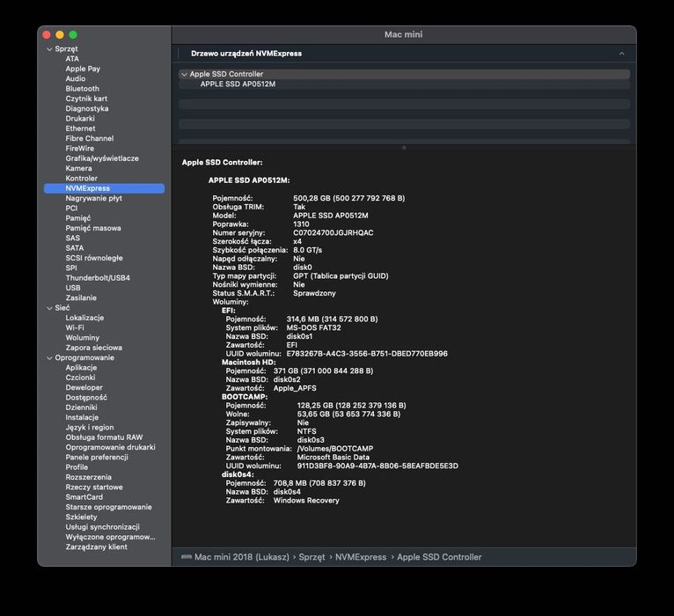The image size is (674, 616).
Task: Open the Dzienniki entry
Action: click(81, 407)
